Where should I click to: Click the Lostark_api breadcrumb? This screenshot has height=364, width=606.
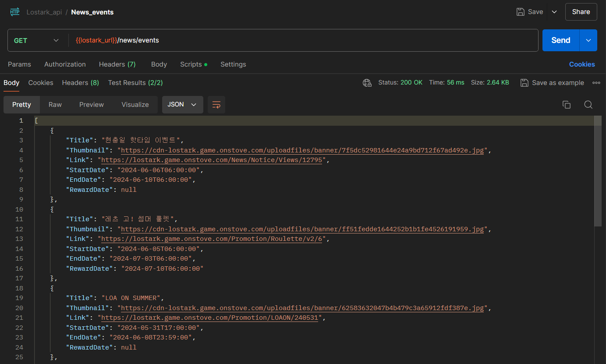click(44, 12)
